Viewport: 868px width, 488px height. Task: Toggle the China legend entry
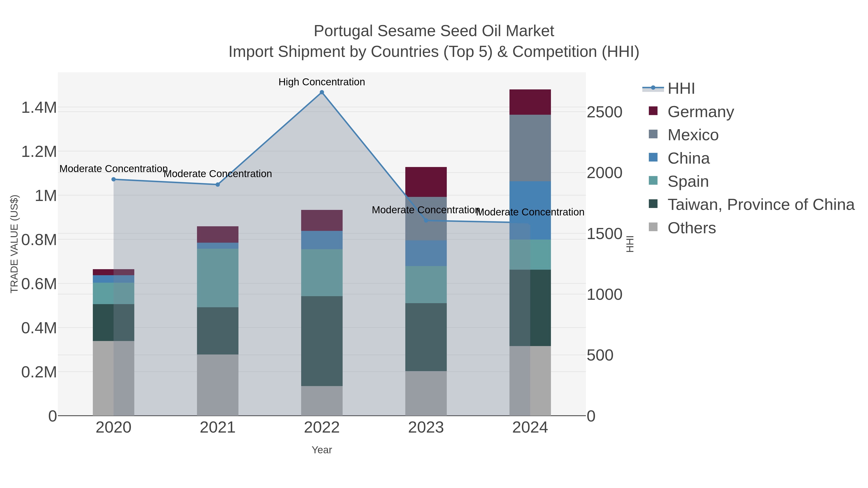[679, 158]
